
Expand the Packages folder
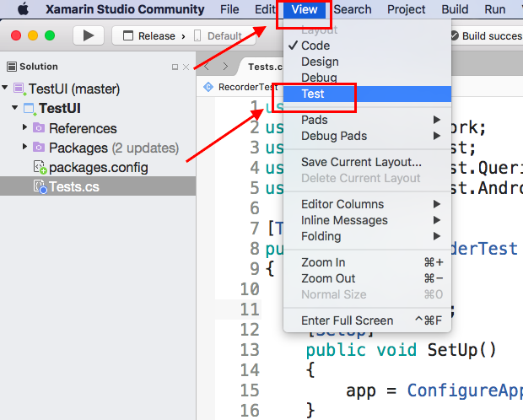(x=24, y=147)
